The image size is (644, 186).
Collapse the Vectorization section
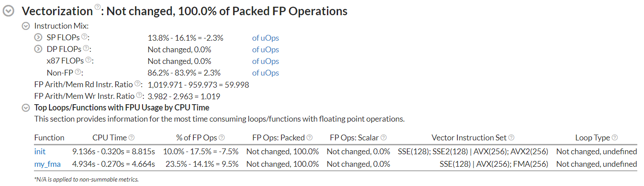click(8, 12)
